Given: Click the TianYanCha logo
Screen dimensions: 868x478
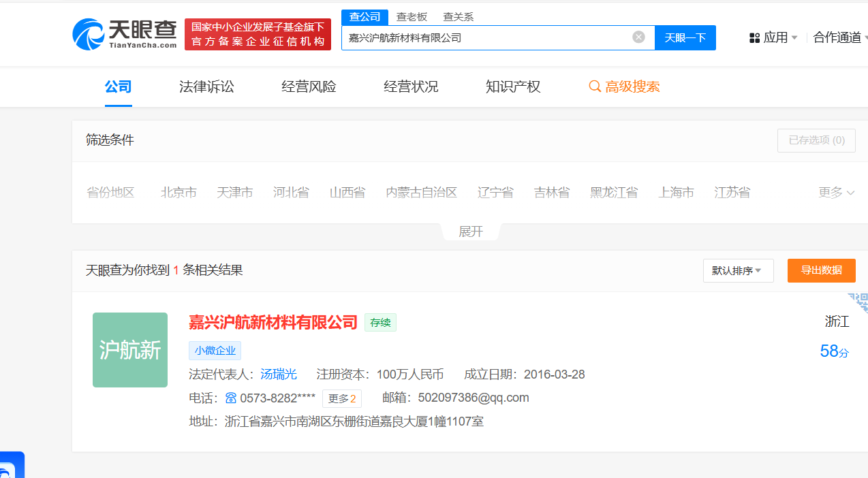Looking at the screenshot, I should coord(125,34).
